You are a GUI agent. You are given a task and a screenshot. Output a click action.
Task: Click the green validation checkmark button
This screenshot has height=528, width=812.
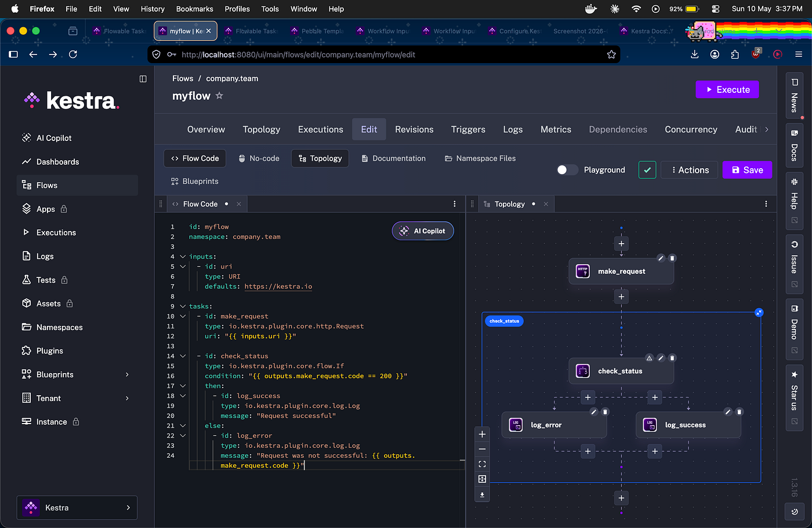[x=647, y=170]
